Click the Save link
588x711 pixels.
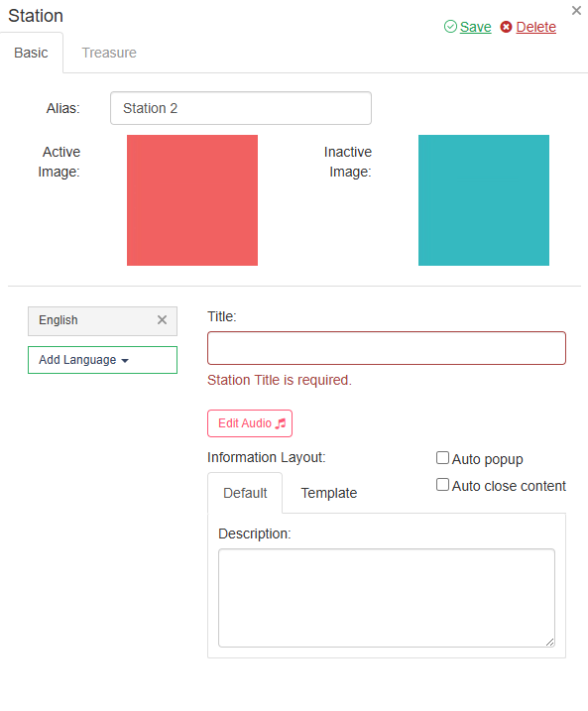pyautogui.click(x=476, y=27)
